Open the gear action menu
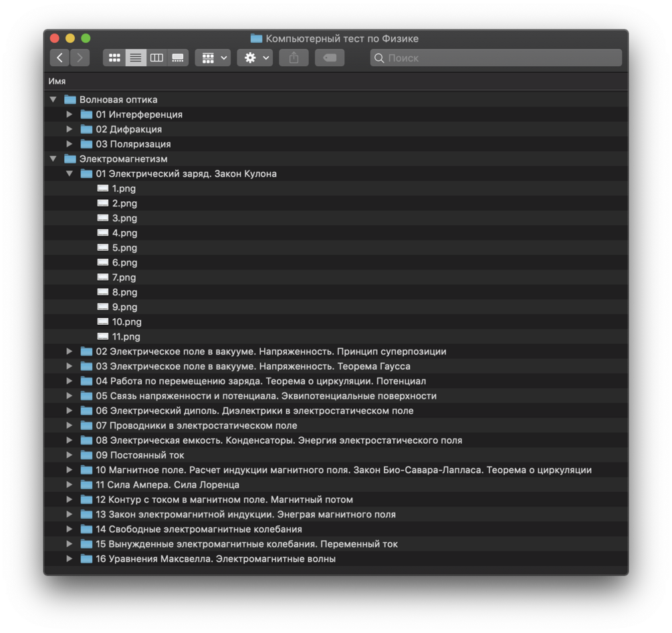The width and height of the screenshot is (672, 633). [x=255, y=57]
